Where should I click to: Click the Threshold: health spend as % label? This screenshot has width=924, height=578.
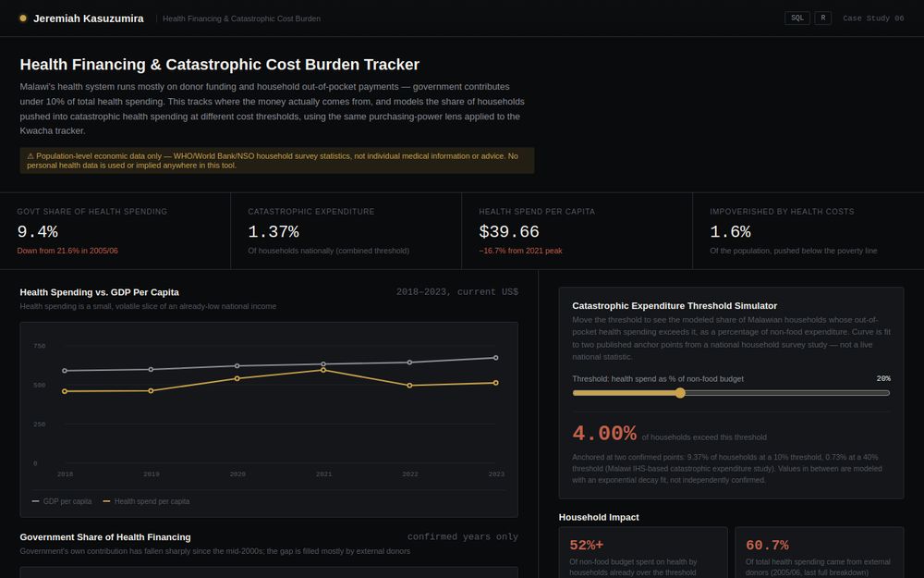(658, 378)
